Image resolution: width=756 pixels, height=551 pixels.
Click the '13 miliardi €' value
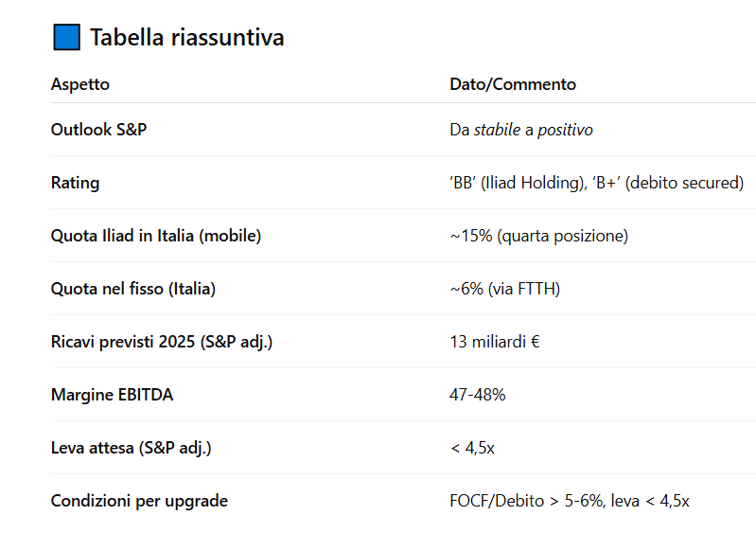[495, 342]
